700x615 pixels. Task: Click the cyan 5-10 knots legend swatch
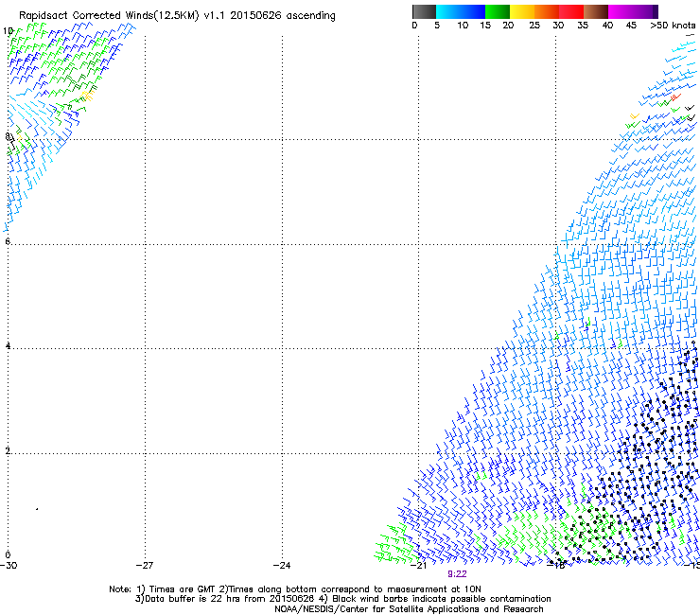point(448,11)
